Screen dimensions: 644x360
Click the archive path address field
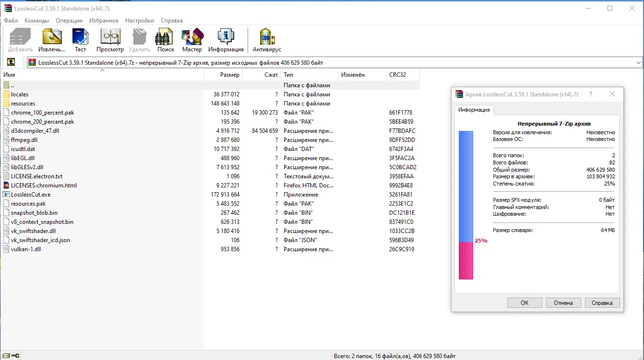(335, 62)
